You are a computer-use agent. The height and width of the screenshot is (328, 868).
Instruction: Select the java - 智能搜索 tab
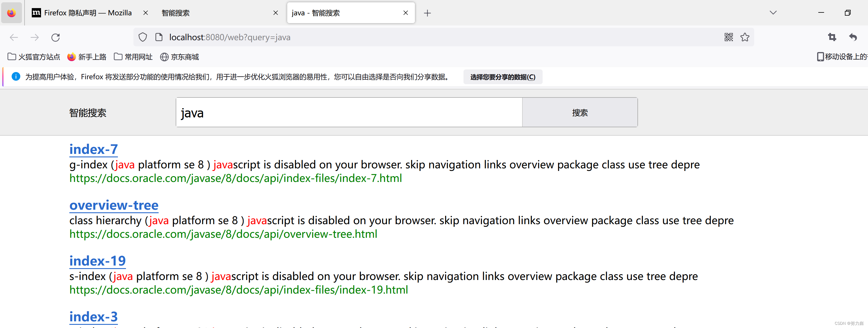350,13
